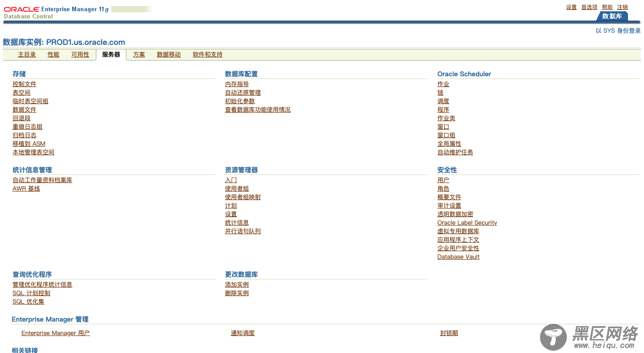The width and height of the screenshot is (644, 353).
Task: Open the 链 scheduler link
Action: (x=441, y=93)
